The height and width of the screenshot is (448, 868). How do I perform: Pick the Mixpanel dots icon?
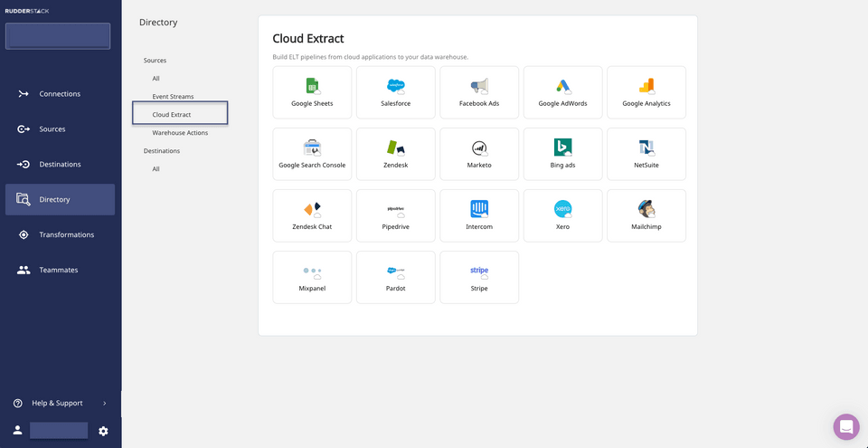point(313,272)
